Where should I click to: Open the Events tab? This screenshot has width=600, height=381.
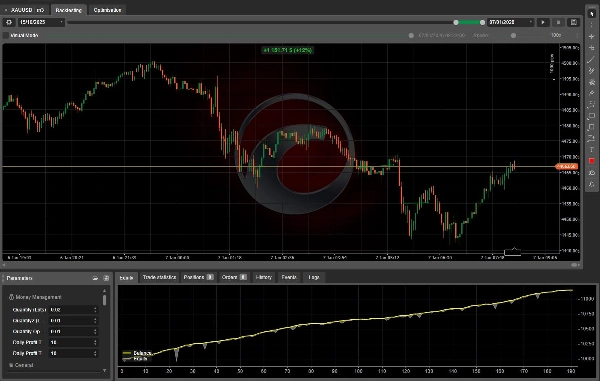tap(289, 277)
